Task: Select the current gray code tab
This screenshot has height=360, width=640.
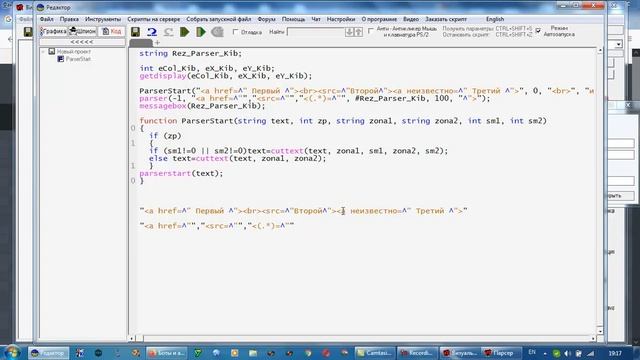Action: 141,43
